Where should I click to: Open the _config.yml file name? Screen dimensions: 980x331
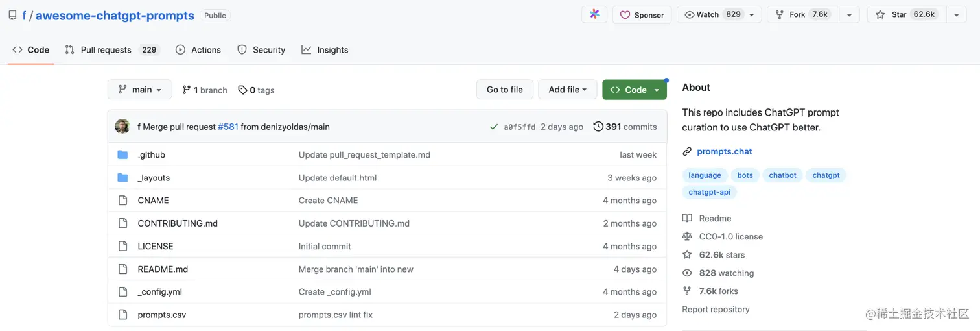coord(160,292)
